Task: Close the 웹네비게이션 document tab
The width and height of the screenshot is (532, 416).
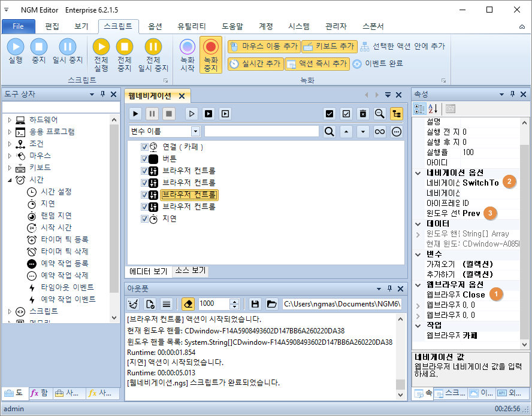Action: tap(182, 96)
